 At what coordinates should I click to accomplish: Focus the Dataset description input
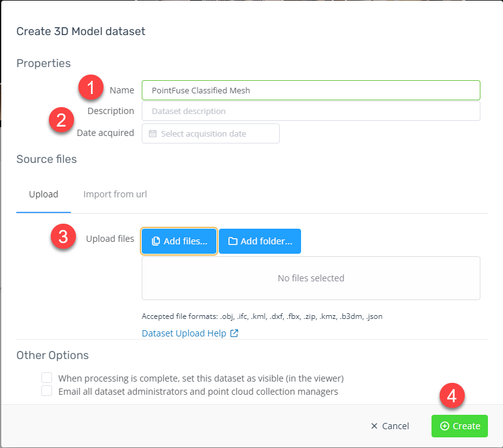[310, 111]
